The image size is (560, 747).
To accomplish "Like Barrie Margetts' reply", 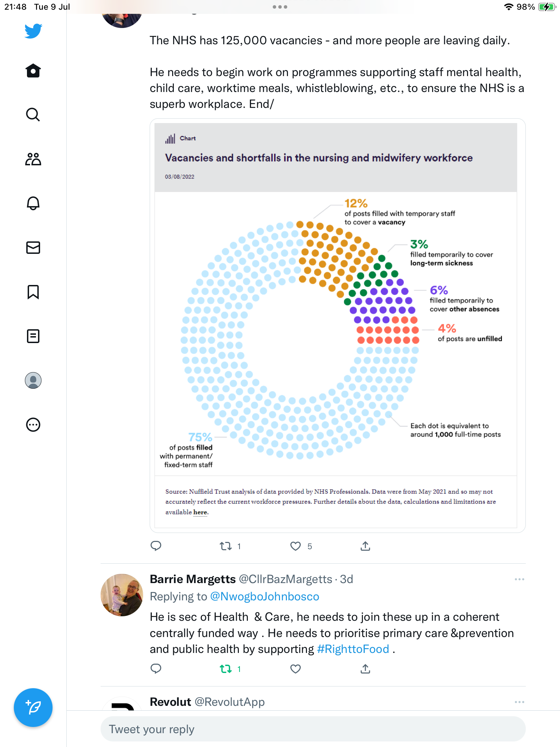I will click(x=296, y=669).
